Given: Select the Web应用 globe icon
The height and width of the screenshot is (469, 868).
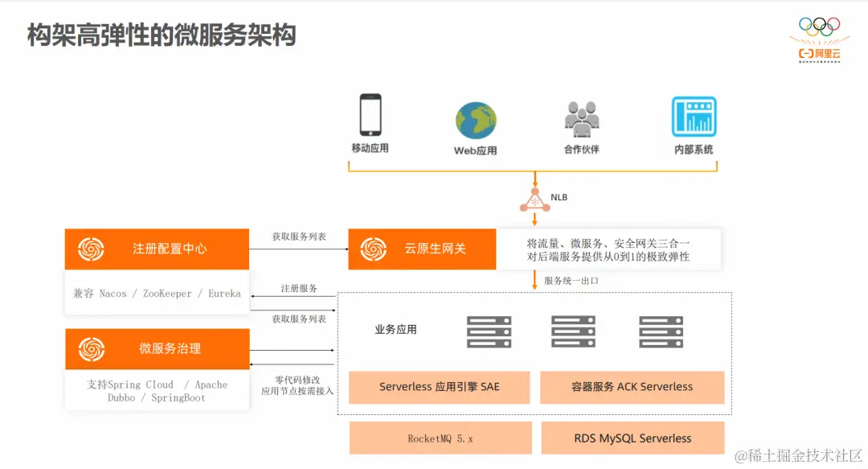Looking at the screenshot, I should [x=475, y=121].
